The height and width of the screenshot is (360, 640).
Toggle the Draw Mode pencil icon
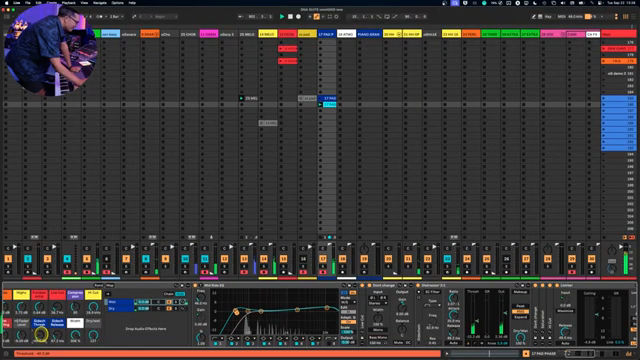click(533, 17)
